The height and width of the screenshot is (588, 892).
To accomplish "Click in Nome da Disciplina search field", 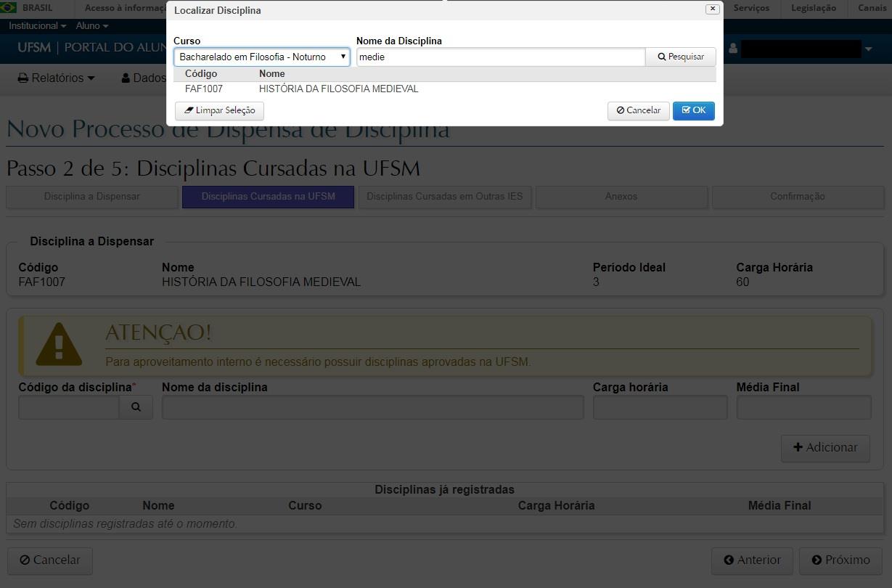I will [x=500, y=57].
